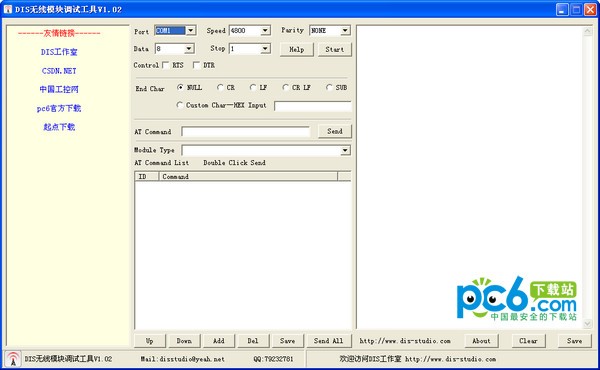Click the Start button
This screenshot has width=600, height=370.
tap(335, 49)
